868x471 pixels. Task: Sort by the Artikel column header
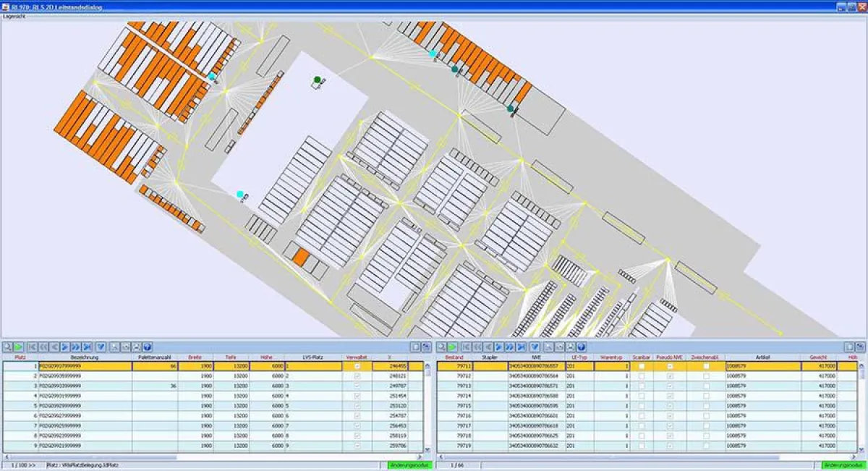pyautogui.click(x=763, y=357)
